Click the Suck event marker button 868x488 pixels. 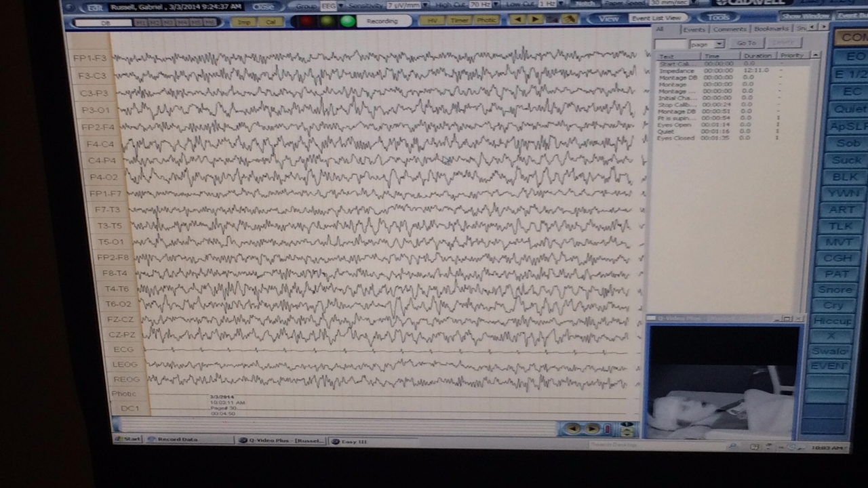click(846, 161)
